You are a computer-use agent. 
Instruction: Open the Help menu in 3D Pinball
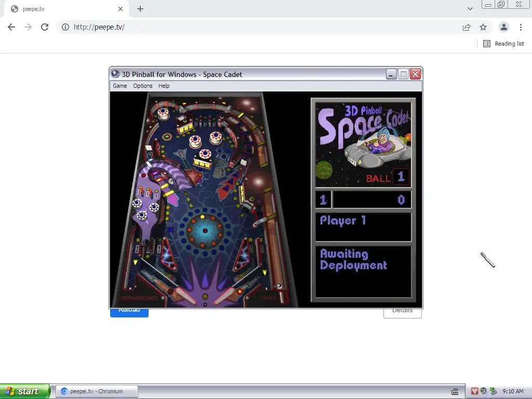pos(164,86)
